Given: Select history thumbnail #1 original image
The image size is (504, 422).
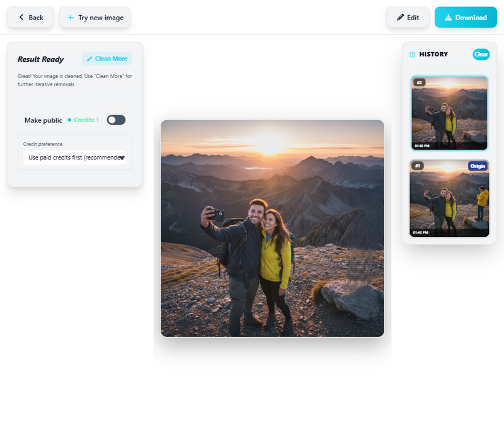Looking at the screenshot, I should (449, 198).
